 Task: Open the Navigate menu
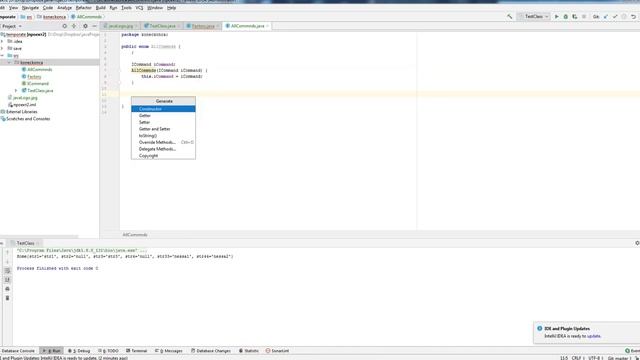(30, 8)
